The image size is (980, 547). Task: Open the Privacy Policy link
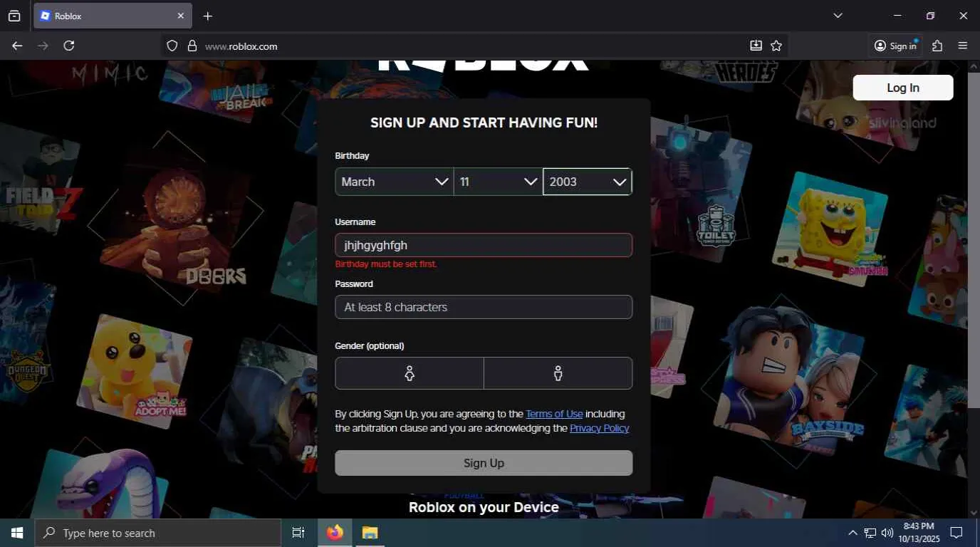(x=600, y=428)
